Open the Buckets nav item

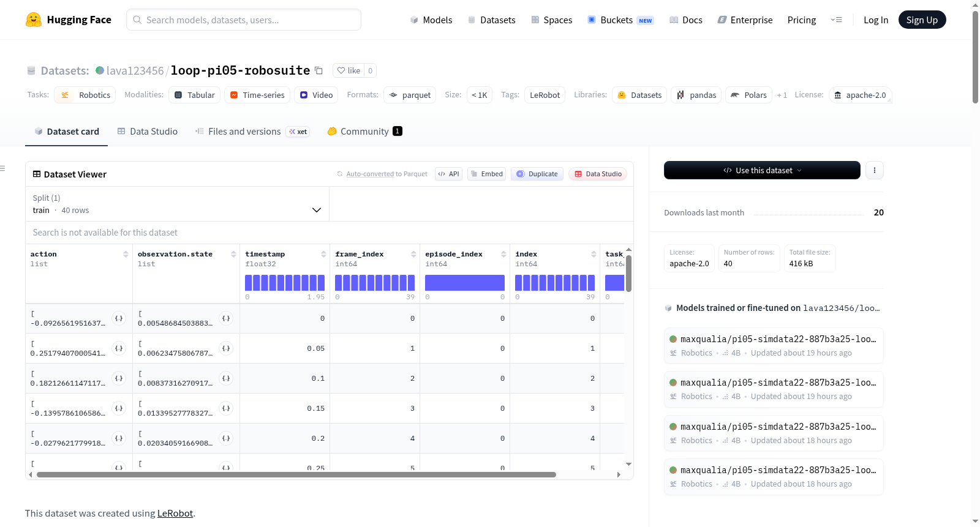click(620, 20)
